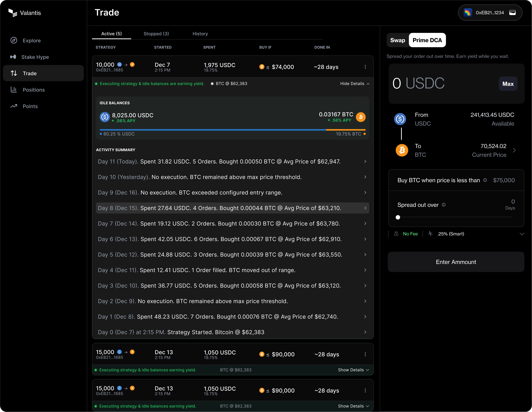532x412 pixels.
Task: Click the DONE IN column header
Action: tap(322, 47)
